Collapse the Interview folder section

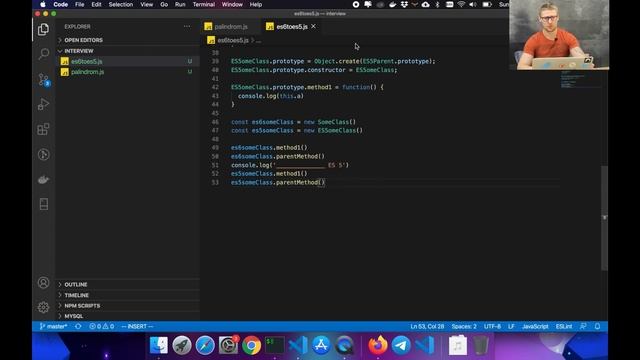point(127,51)
